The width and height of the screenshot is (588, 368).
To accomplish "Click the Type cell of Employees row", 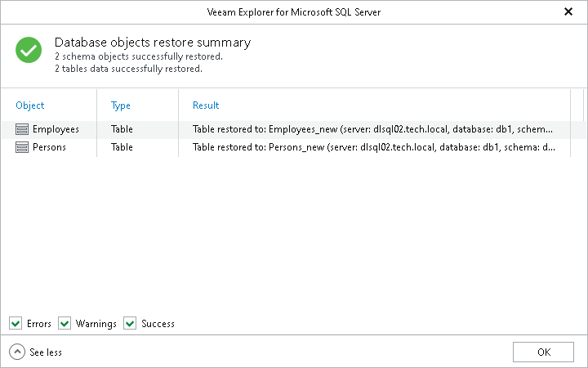I will (122, 129).
